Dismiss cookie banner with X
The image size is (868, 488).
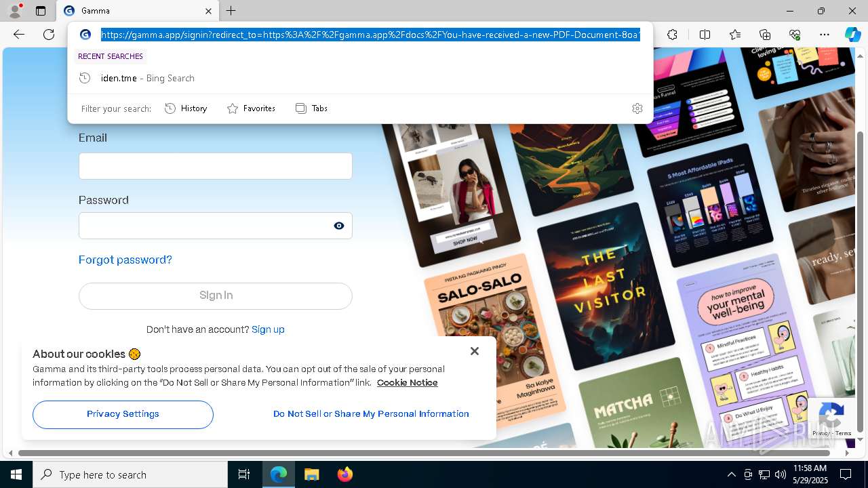point(475,351)
